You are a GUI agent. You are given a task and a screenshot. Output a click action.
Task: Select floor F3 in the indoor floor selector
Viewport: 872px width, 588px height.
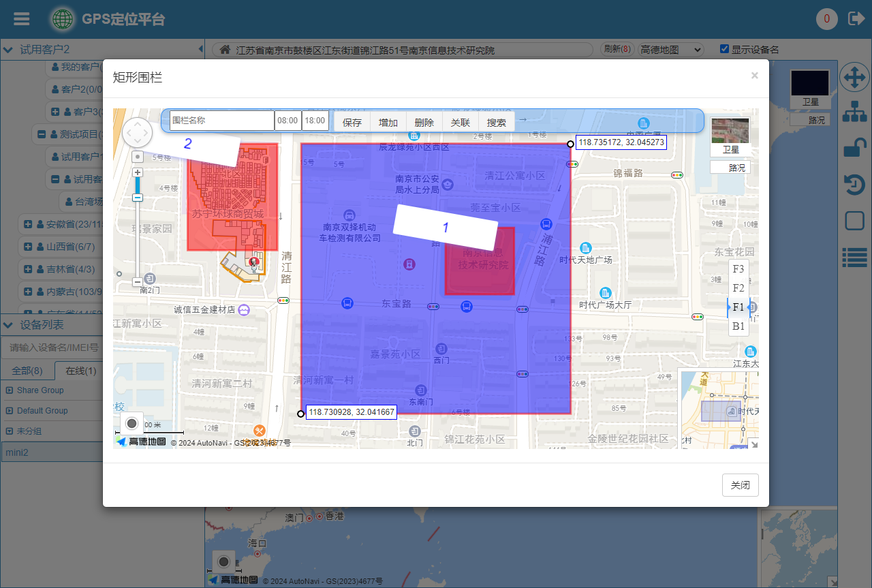(x=738, y=269)
